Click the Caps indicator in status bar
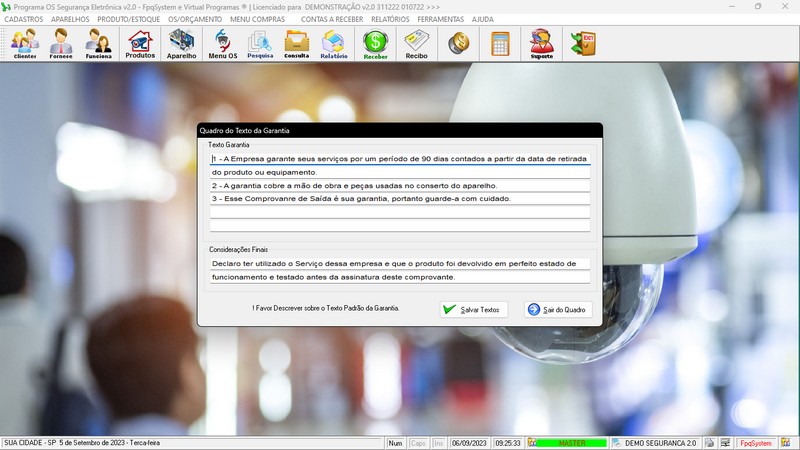The height and width of the screenshot is (450, 800). [x=418, y=443]
